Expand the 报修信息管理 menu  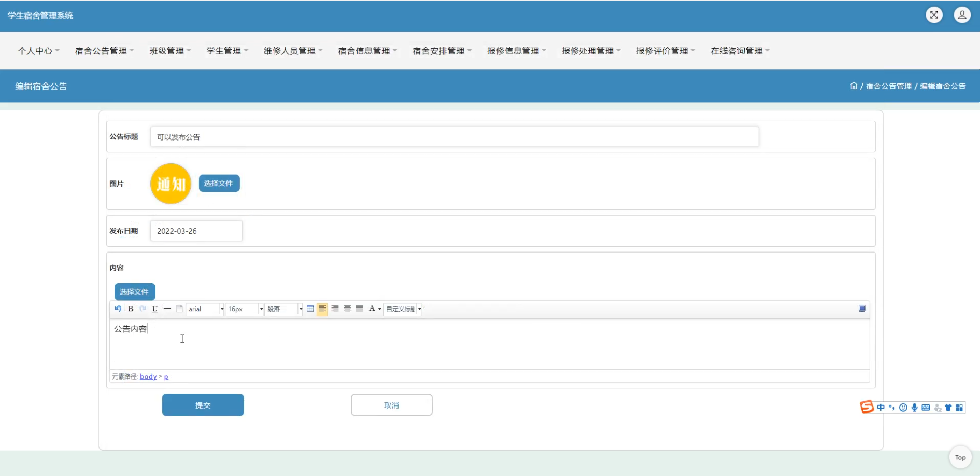click(x=517, y=51)
